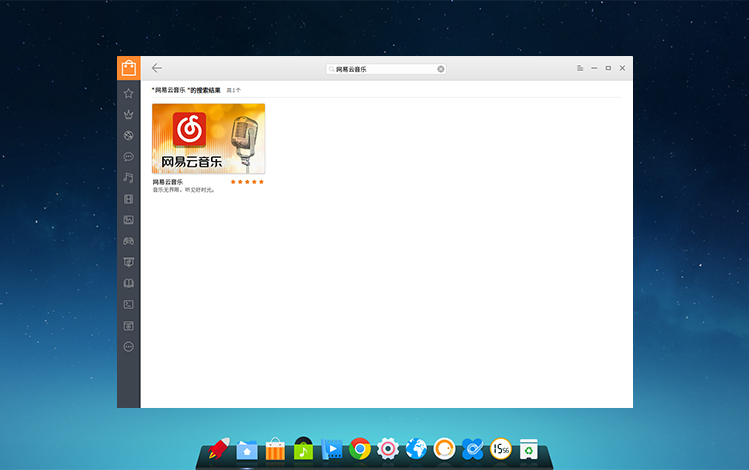
Task: Click the result count text 共1个
Action: click(x=234, y=90)
